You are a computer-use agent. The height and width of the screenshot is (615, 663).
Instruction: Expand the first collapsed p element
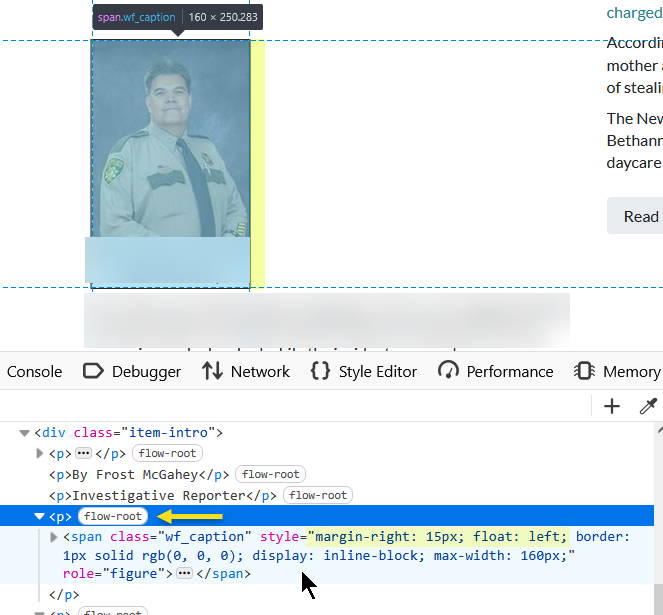click(40, 454)
